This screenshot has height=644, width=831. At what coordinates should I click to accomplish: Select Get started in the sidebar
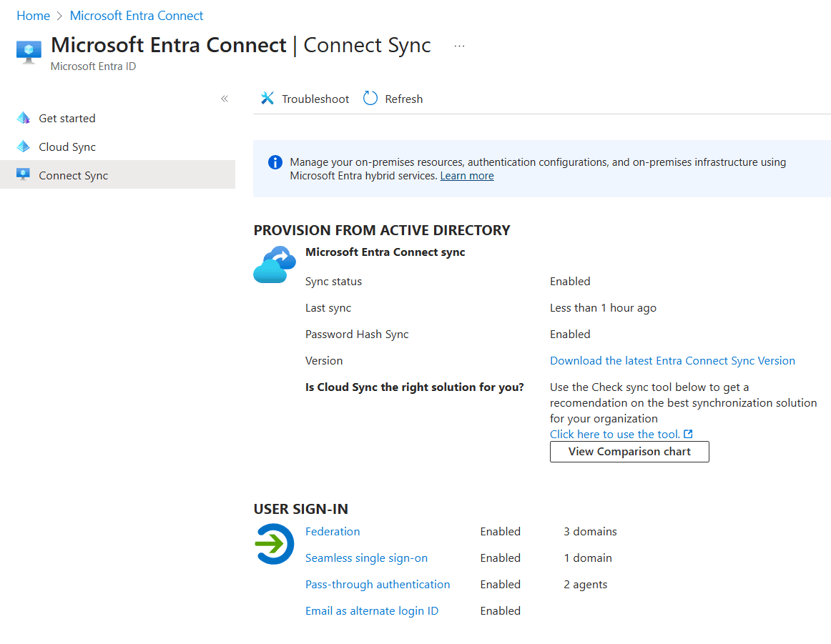pos(67,119)
